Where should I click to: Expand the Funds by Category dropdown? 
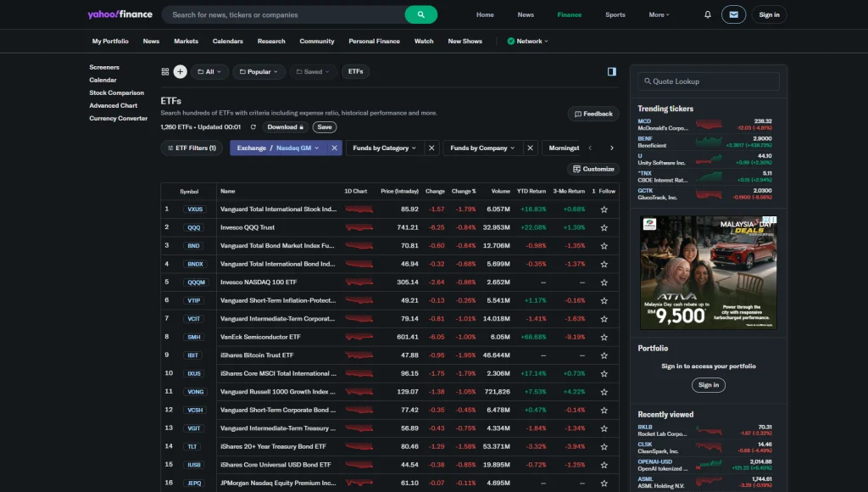(x=385, y=148)
